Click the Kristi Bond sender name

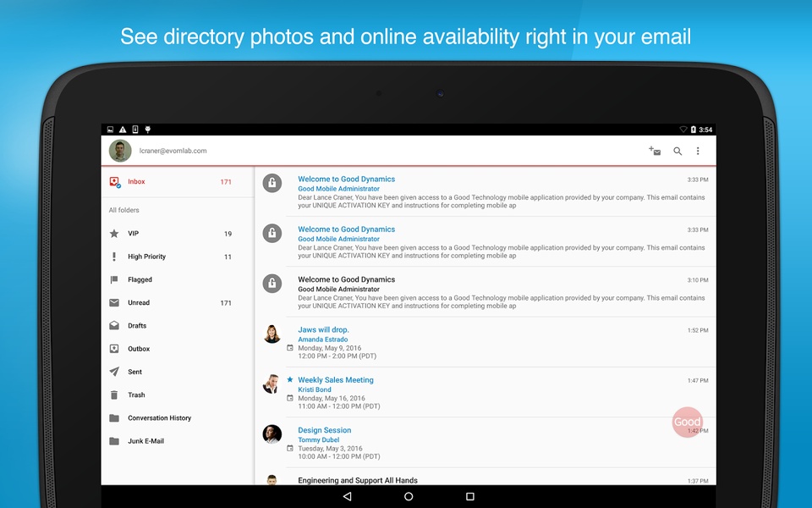point(315,389)
